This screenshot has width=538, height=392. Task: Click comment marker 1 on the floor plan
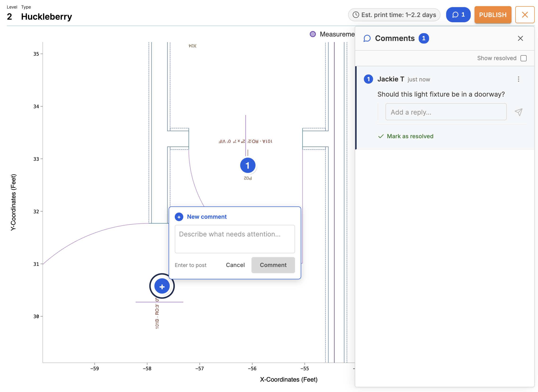coord(247,165)
